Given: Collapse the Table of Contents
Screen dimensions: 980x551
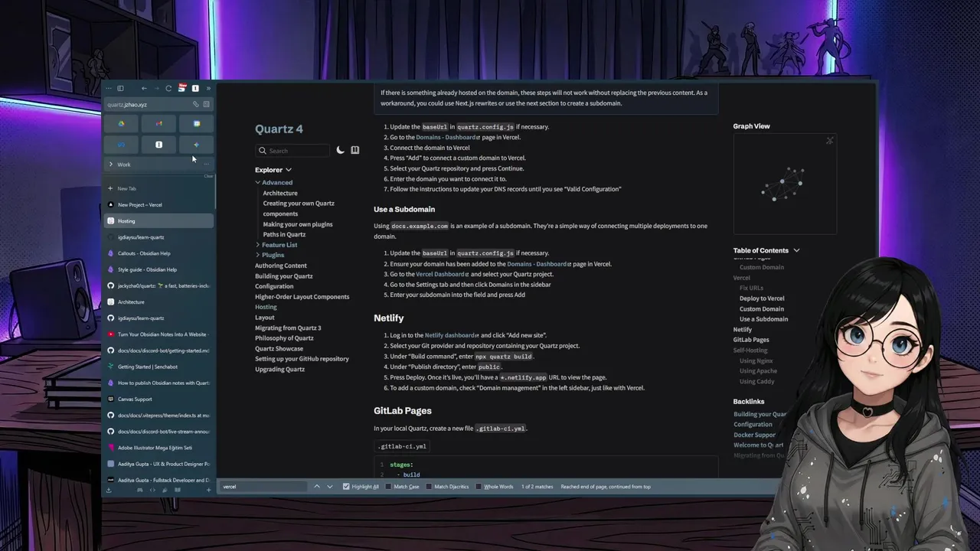Looking at the screenshot, I should click(x=766, y=250).
